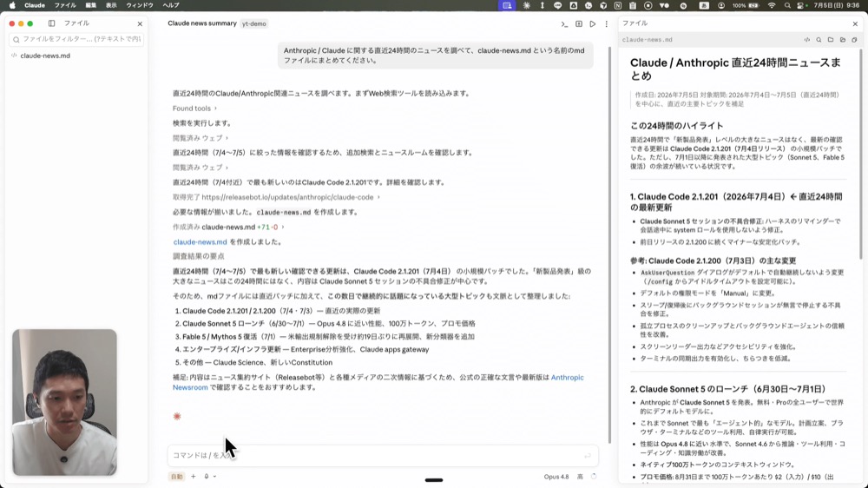Click the 調査結果の要点 heading in chat
This screenshot has width=868, height=488.
[198, 256]
